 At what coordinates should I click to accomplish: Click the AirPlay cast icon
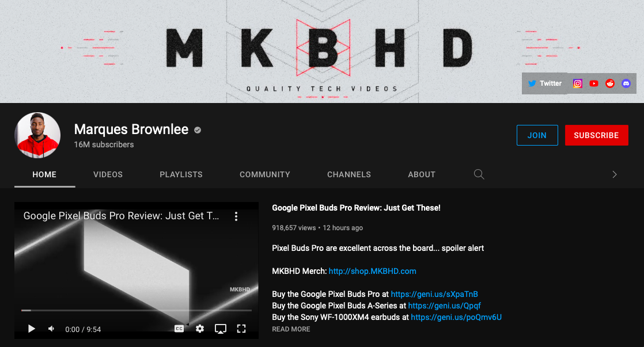click(221, 329)
